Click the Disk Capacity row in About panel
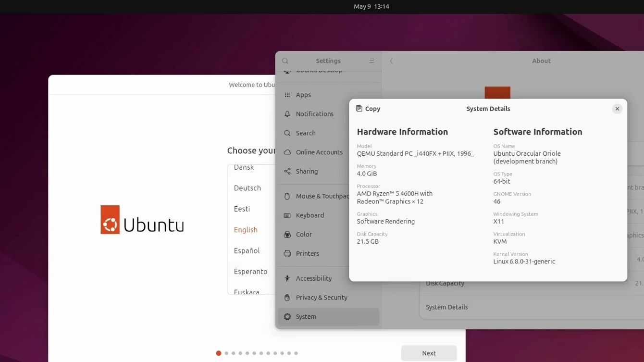Screen dimensions: 644x362 tap(532, 284)
